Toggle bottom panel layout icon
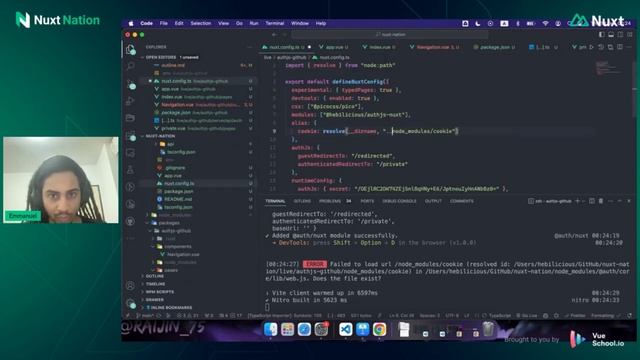Viewport: 640px width, 360px height. (611, 35)
